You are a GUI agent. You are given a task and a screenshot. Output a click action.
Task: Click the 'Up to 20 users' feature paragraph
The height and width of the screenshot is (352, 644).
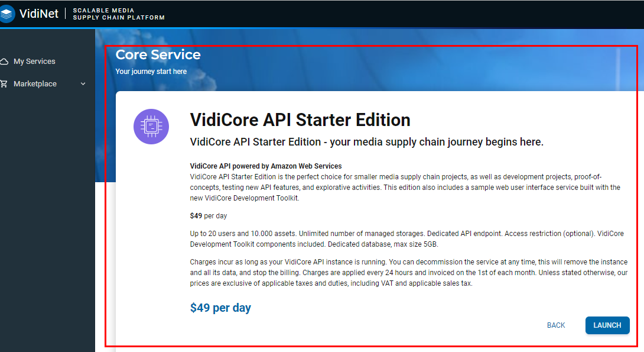[406, 239]
